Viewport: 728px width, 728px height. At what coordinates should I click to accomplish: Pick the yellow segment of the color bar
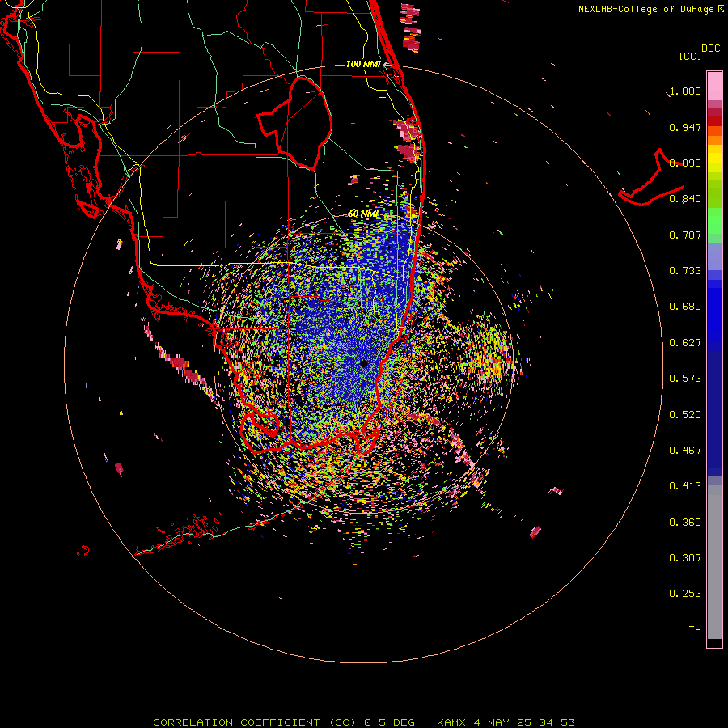(714, 159)
